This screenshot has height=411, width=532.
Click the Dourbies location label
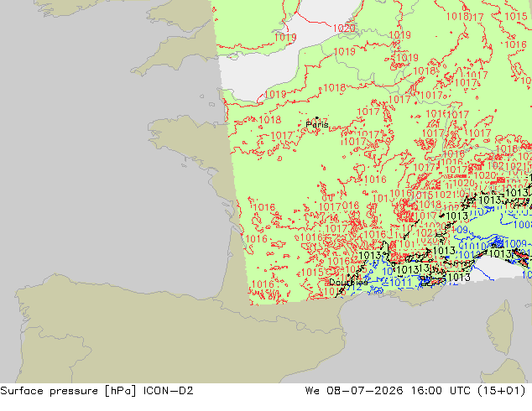point(348,282)
